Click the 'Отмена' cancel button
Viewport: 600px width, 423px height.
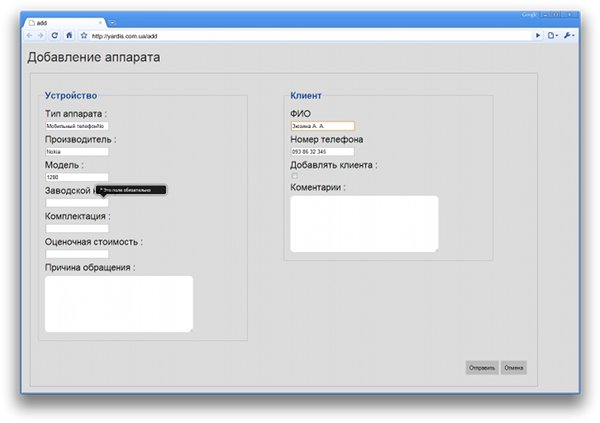(x=514, y=367)
